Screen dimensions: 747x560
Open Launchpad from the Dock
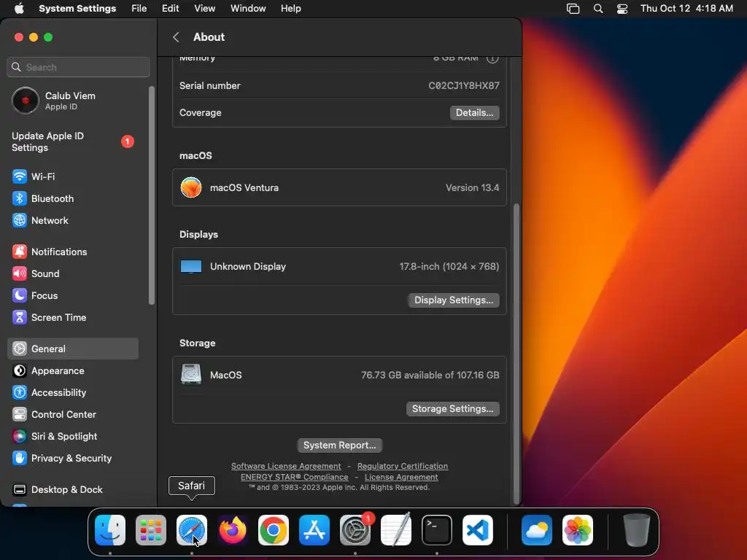click(151, 530)
